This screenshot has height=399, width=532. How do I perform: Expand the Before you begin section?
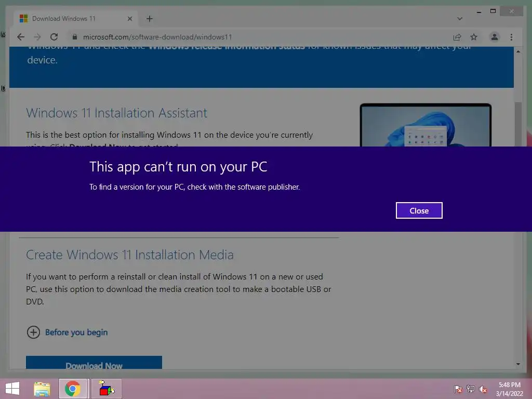pyautogui.click(x=67, y=332)
